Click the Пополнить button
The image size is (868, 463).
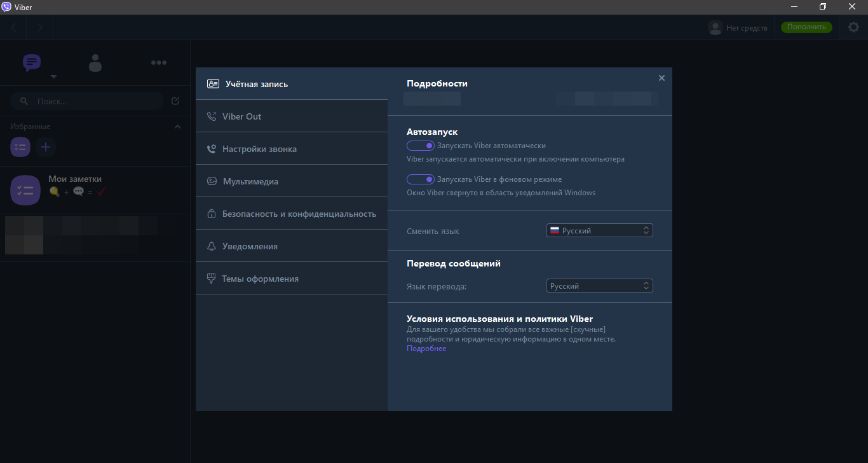pyautogui.click(x=806, y=27)
